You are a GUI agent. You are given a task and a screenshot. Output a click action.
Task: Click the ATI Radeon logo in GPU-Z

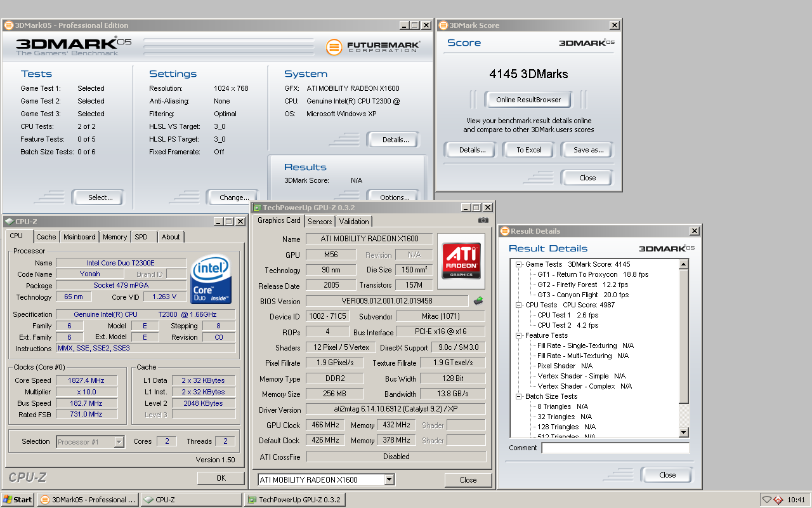click(461, 260)
